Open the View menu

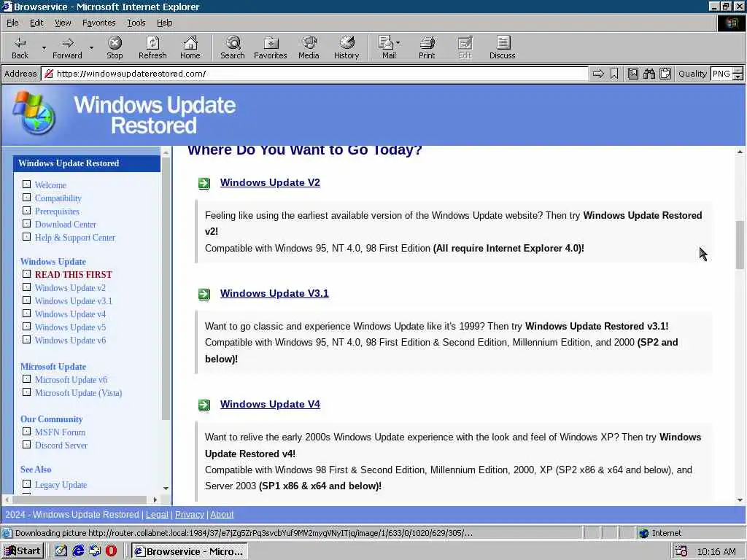[63, 23]
